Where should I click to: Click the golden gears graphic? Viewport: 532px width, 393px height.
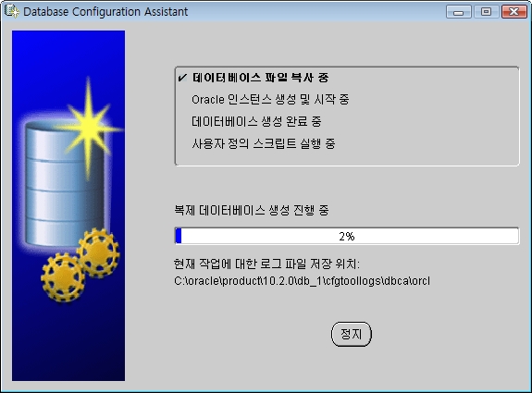point(80,265)
